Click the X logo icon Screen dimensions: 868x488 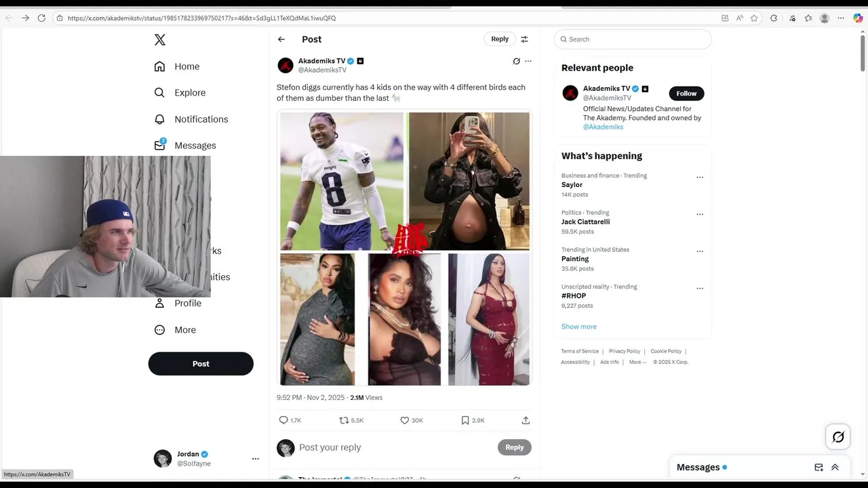160,39
